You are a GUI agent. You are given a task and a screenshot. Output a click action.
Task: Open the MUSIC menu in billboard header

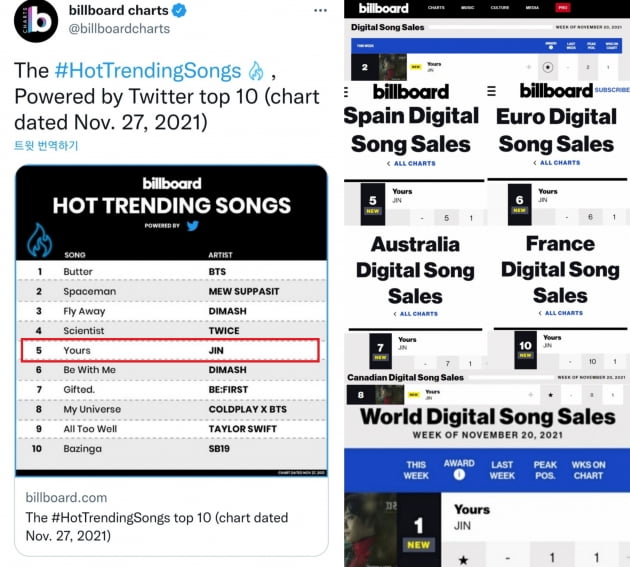click(x=467, y=8)
